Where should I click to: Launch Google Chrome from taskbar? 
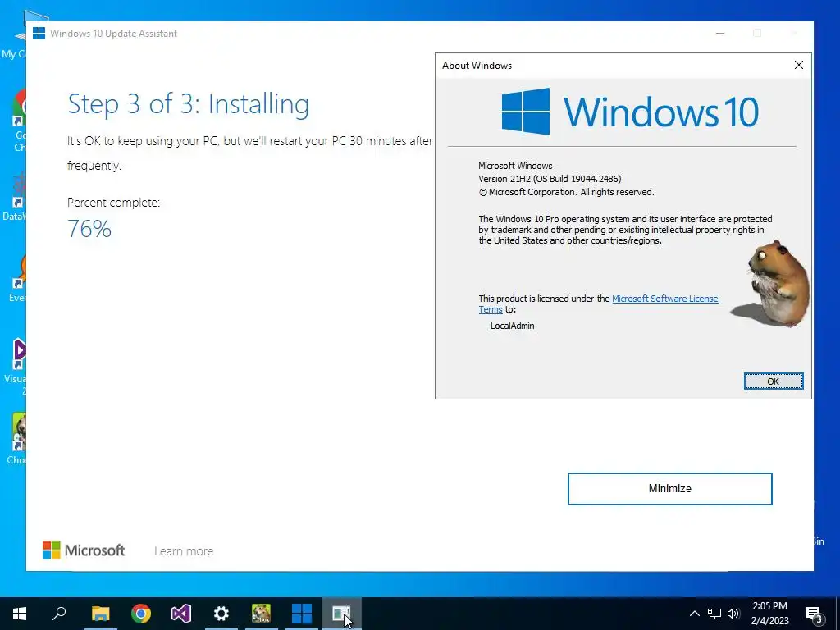(141, 614)
